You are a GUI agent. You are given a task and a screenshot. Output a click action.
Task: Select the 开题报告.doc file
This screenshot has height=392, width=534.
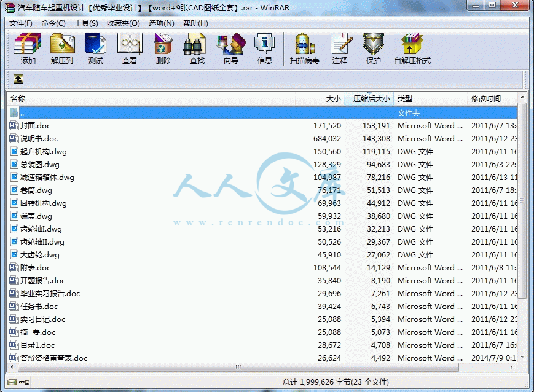coord(42,281)
